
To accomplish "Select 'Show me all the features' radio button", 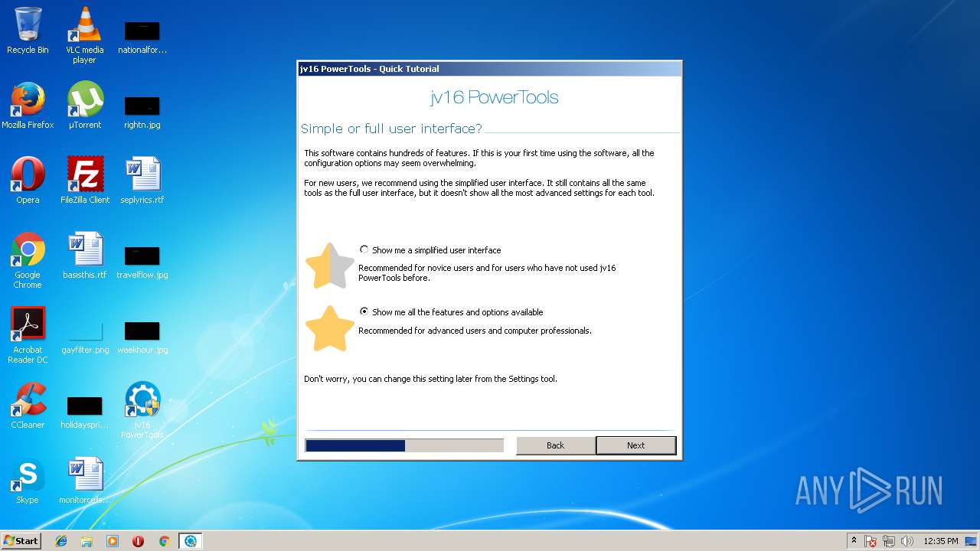I will [x=364, y=312].
